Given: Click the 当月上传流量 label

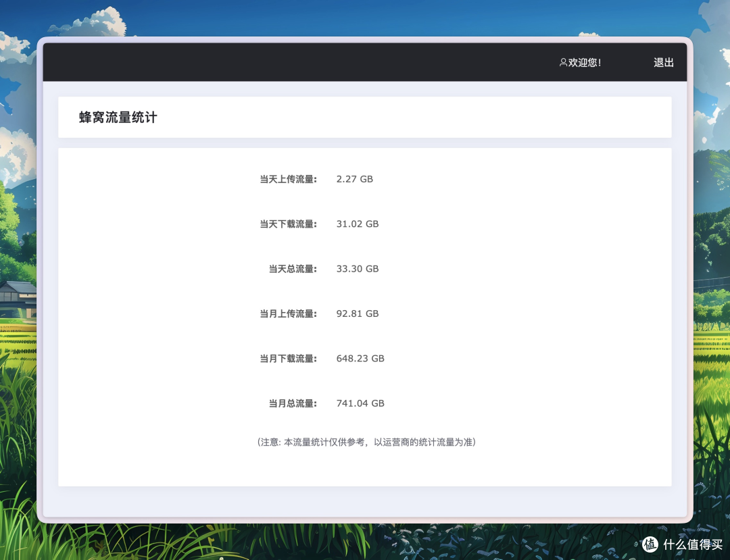Looking at the screenshot, I should coord(288,314).
